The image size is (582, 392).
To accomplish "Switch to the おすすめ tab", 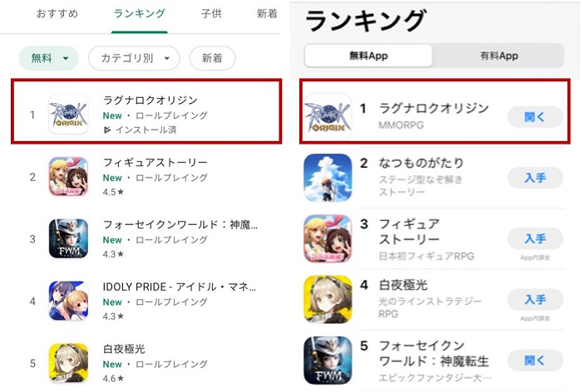I will [x=57, y=14].
